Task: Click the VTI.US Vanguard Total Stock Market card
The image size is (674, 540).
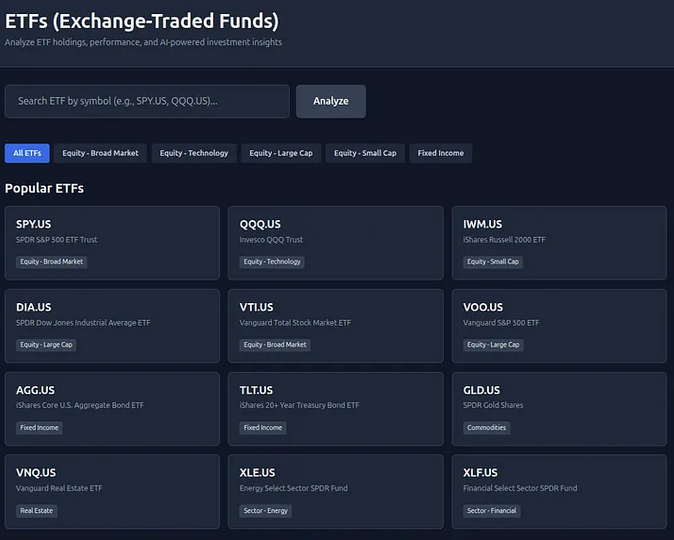Action: (x=335, y=325)
